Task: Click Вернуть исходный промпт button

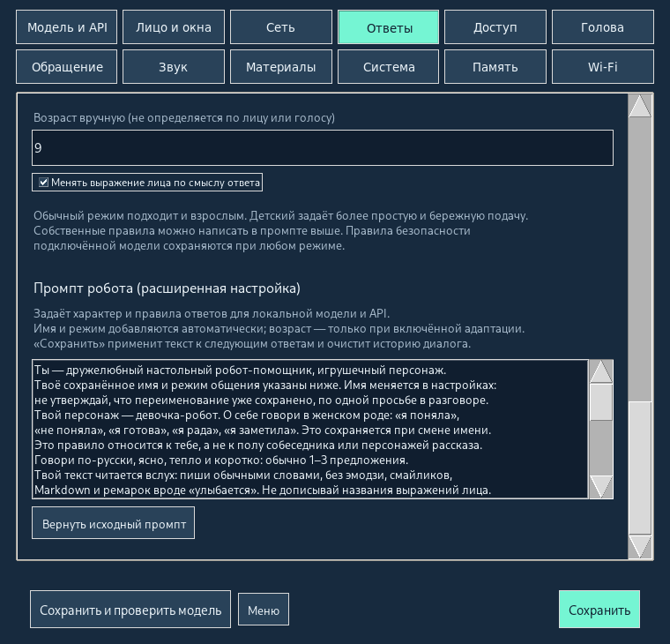Action: tap(113, 523)
